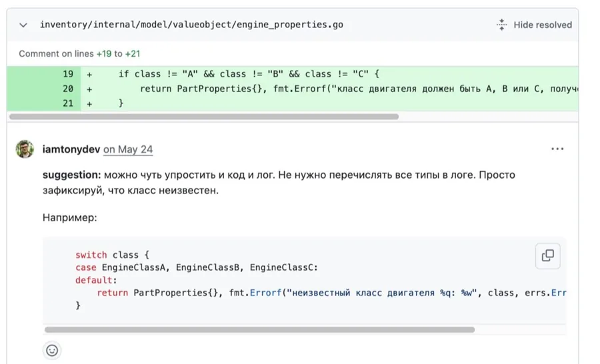The height and width of the screenshot is (364, 600).
Task: Select diff line number 20
Action: point(68,89)
